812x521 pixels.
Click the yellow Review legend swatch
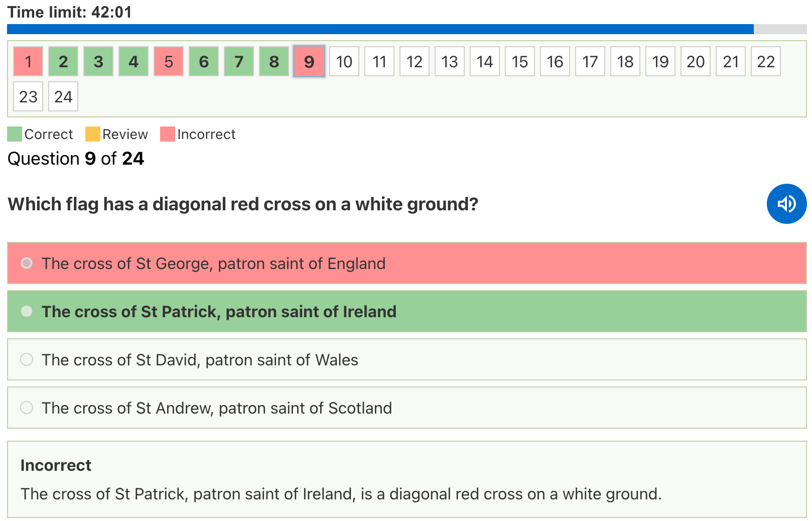[93, 134]
